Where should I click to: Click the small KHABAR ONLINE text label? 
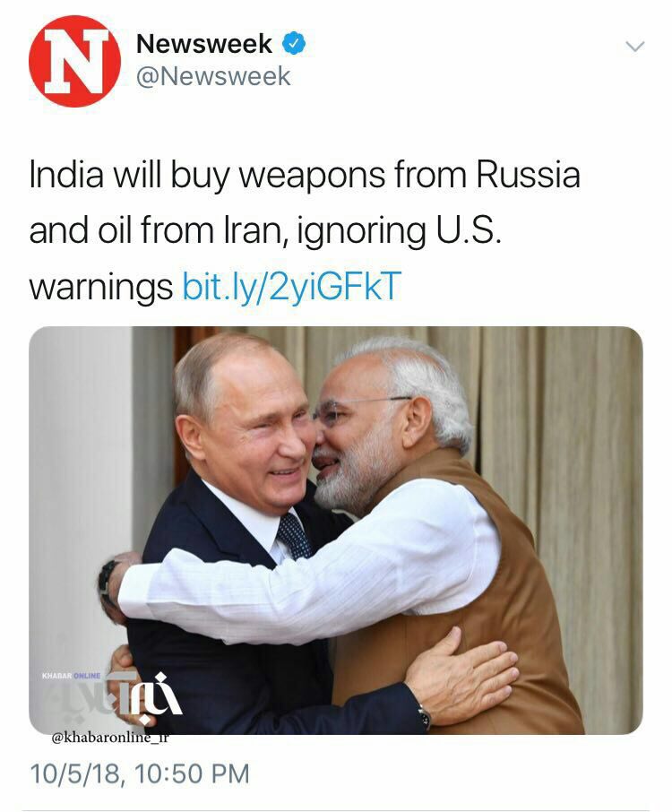point(71,676)
